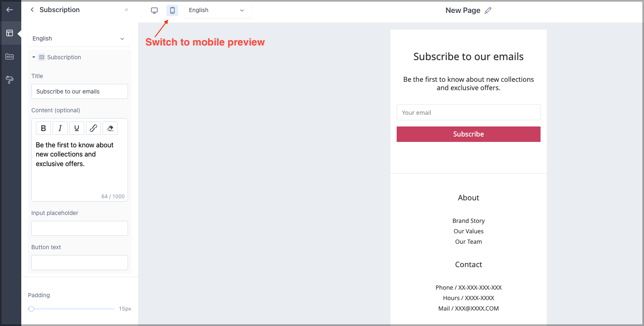This screenshot has width=644, height=326.
Task: Open the sidebar English language dropdown
Action: [79, 39]
